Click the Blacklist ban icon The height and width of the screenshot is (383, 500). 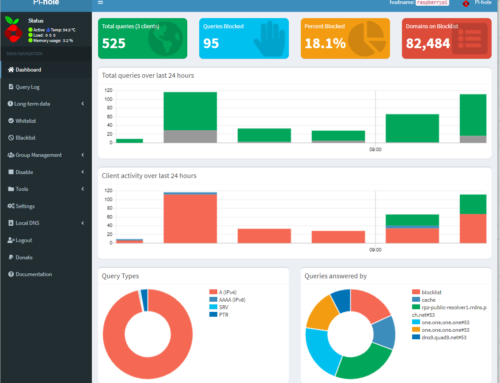[11, 138]
